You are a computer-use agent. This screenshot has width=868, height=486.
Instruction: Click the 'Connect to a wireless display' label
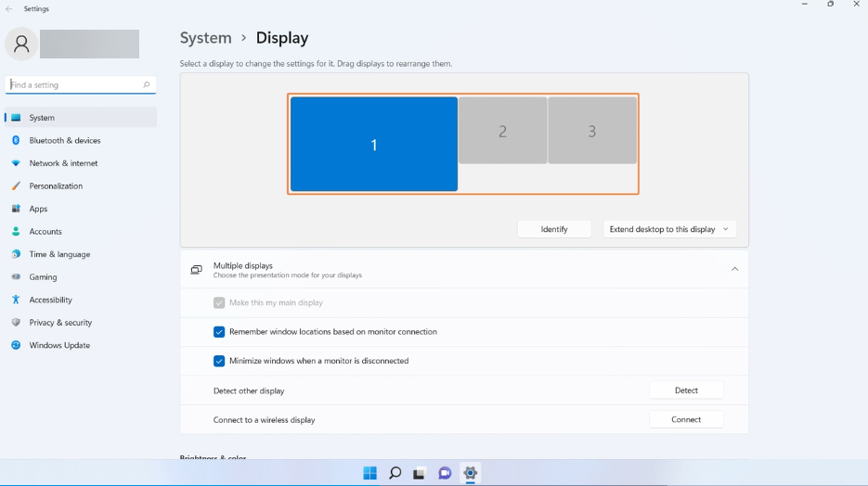(x=264, y=419)
